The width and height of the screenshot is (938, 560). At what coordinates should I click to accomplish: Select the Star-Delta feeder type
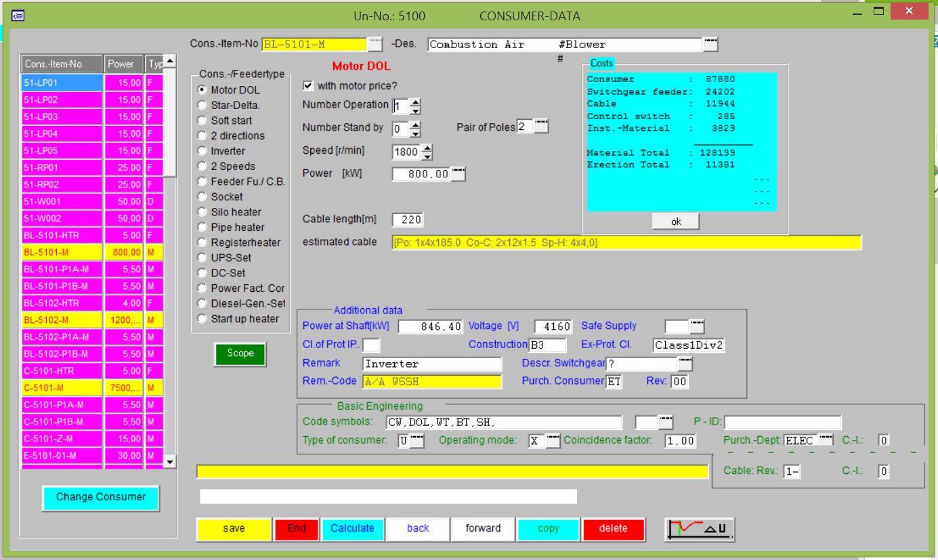click(202, 106)
